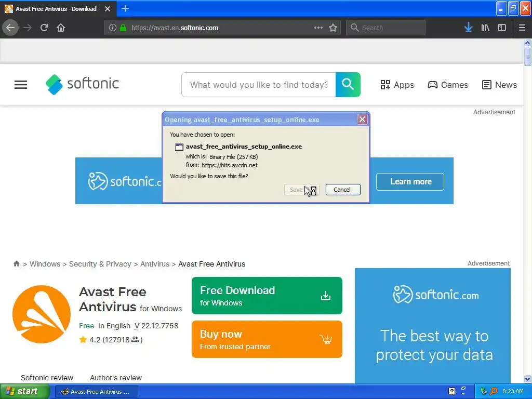Click the taskbar clock 8:23 AM
The image size is (532, 399).
(513, 391)
